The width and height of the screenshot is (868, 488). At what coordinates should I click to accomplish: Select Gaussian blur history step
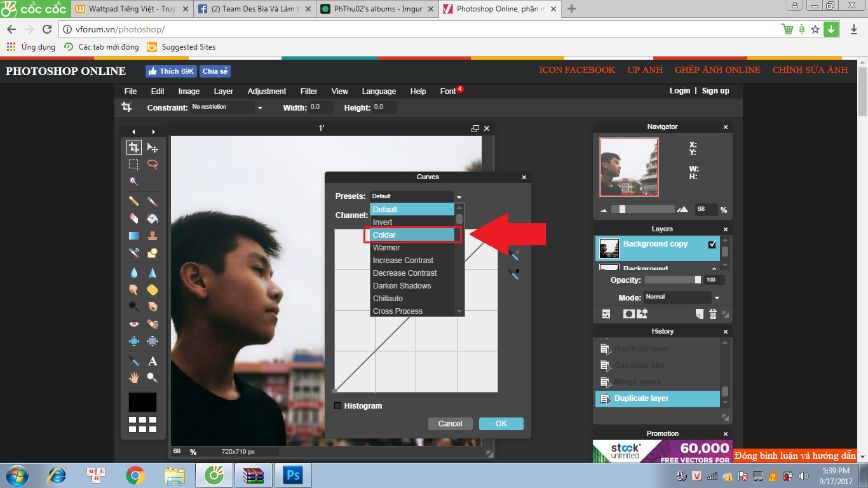coord(641,365)
